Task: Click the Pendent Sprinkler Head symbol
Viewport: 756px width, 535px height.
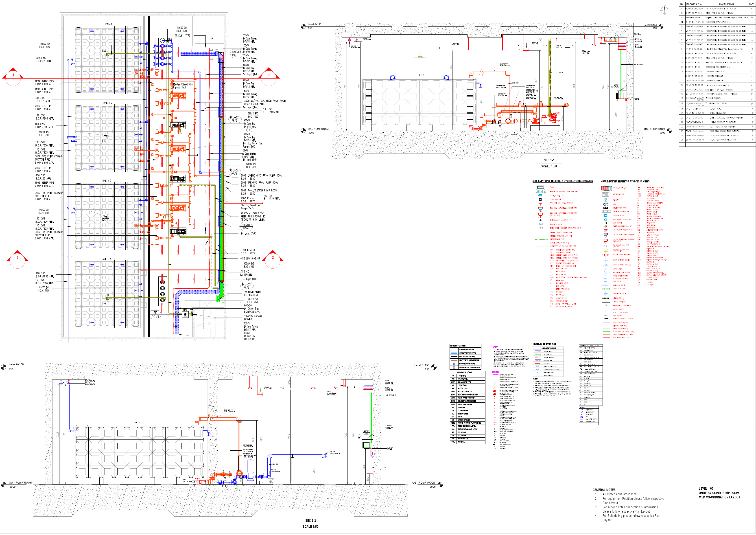Action: point(495,397)
